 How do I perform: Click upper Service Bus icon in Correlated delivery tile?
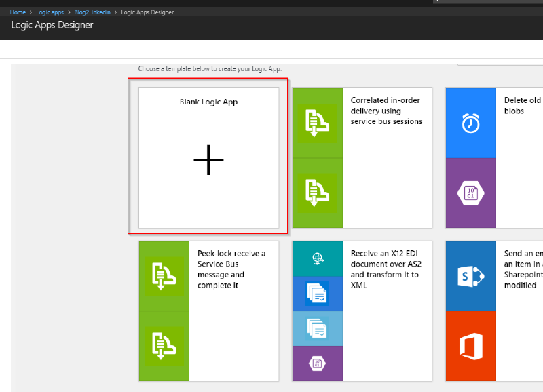click(x=318, y=123)
